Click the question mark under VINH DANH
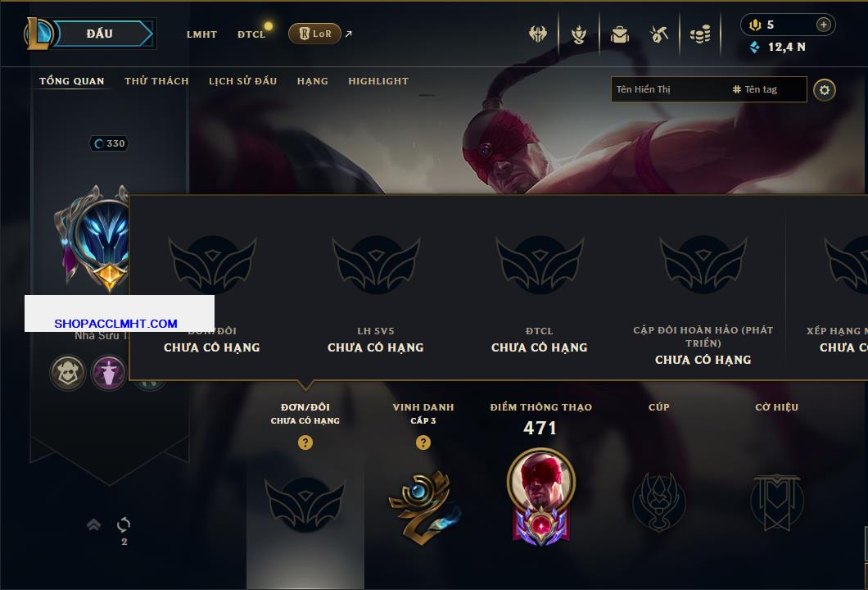 click(423, 442)
